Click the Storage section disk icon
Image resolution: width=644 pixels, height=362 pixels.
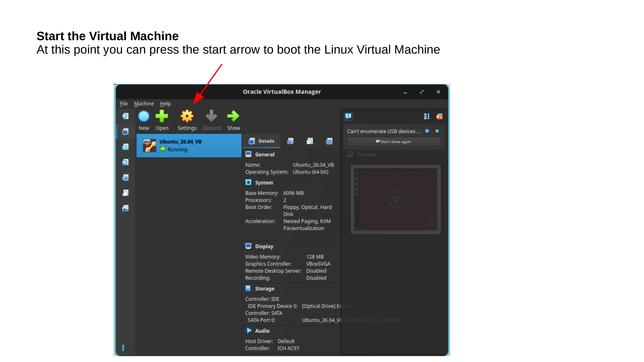tap(248, 288)
